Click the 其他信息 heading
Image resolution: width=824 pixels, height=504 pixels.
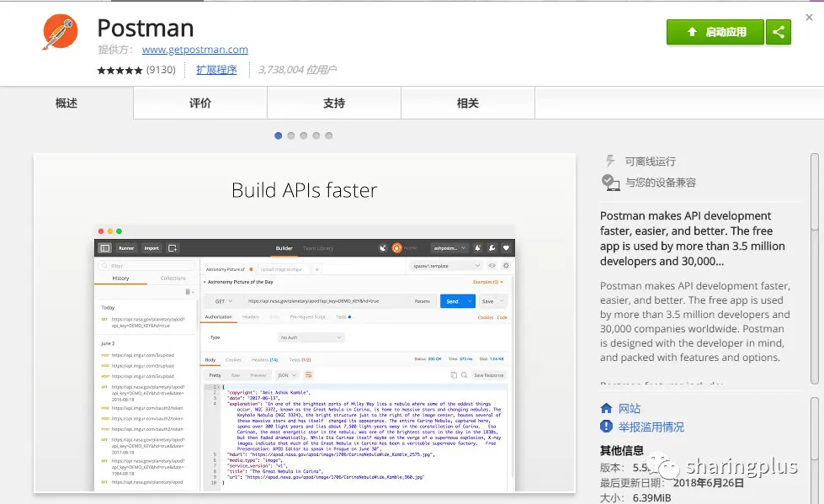622,450
